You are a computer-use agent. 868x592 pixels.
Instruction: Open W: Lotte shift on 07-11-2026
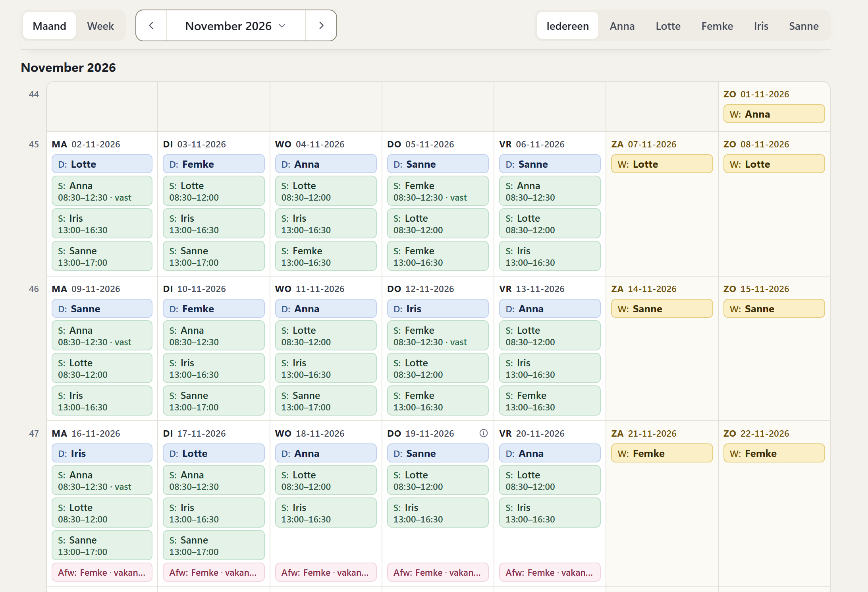click(x=662, y=164)
